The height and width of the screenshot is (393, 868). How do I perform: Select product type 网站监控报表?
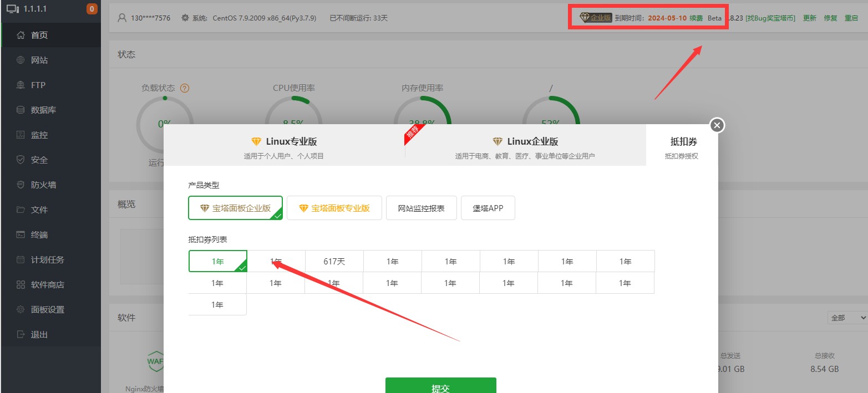tap(422, 208)
